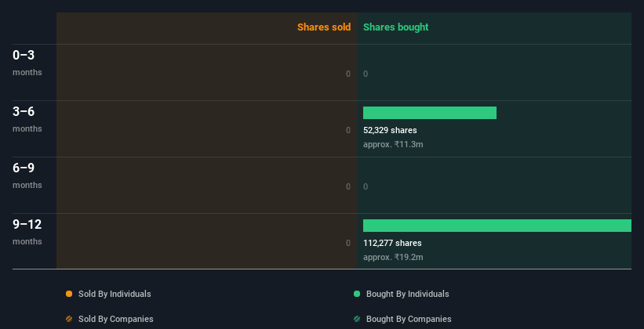
Task: Click the 6–9 months row label
Action: [27, 175]
